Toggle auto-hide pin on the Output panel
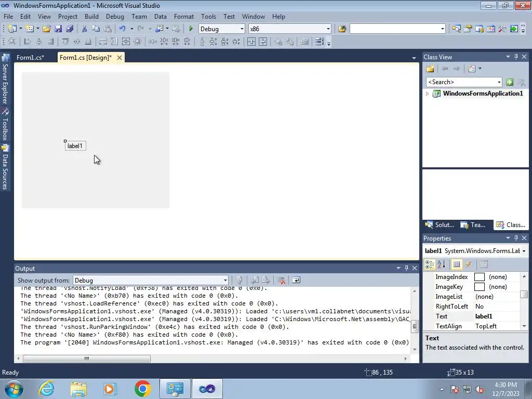The height and width of the screenshot is (399, 532). click(406, 268)
